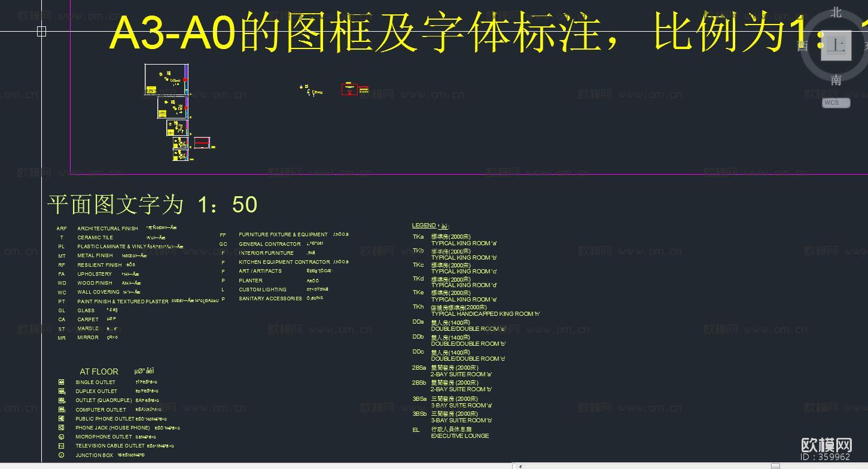Screen dimensions: 868x469
Task: Select the TELEVISION CABLE OUTLET TV symbol
Action: click(x=62, y=445)
